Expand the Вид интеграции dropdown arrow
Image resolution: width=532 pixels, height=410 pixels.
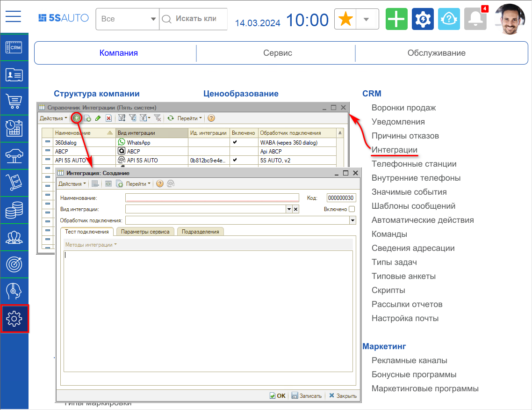click(289, 209)
